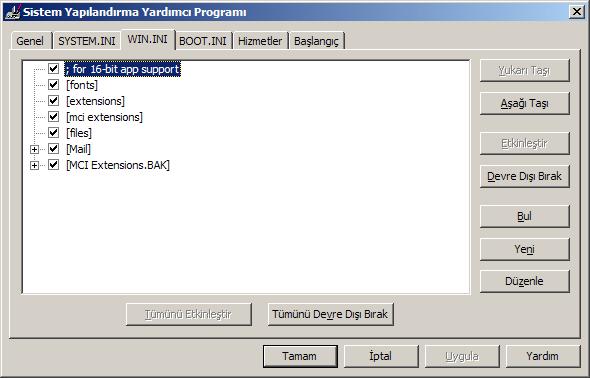Open the Bul search button

(x=525, y=216)
